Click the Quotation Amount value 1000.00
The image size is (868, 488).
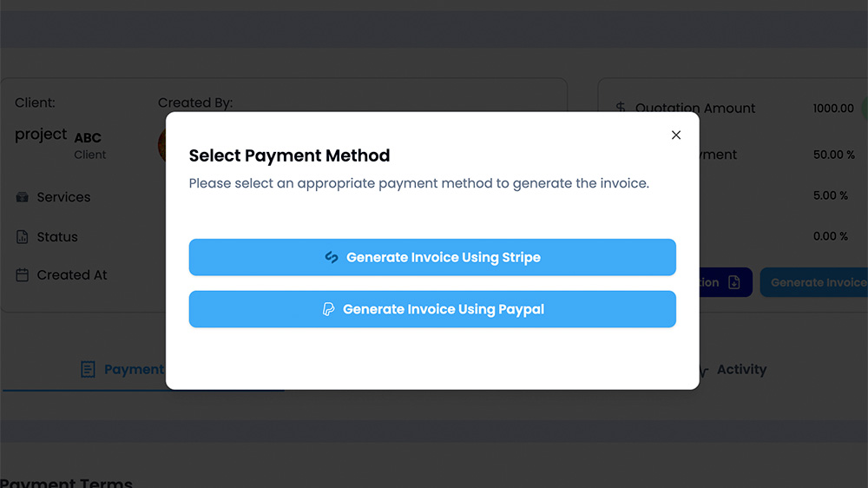[x=833, y=109]
